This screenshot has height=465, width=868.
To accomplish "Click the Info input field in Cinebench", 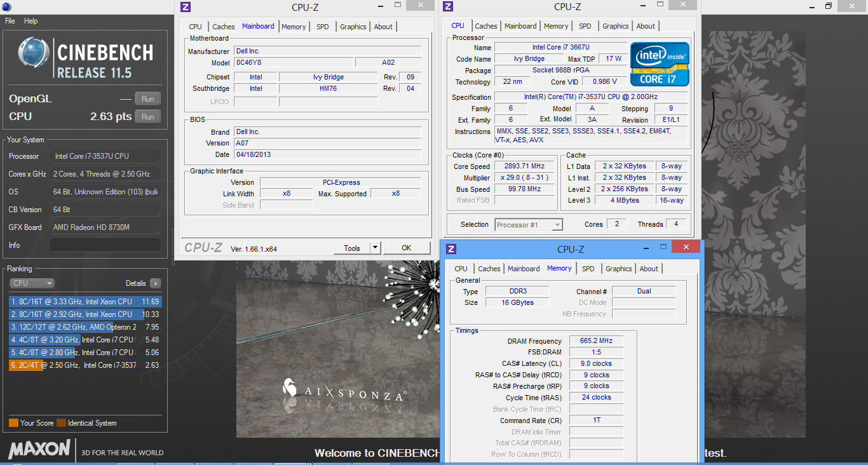I will click(x=105, y=245).
